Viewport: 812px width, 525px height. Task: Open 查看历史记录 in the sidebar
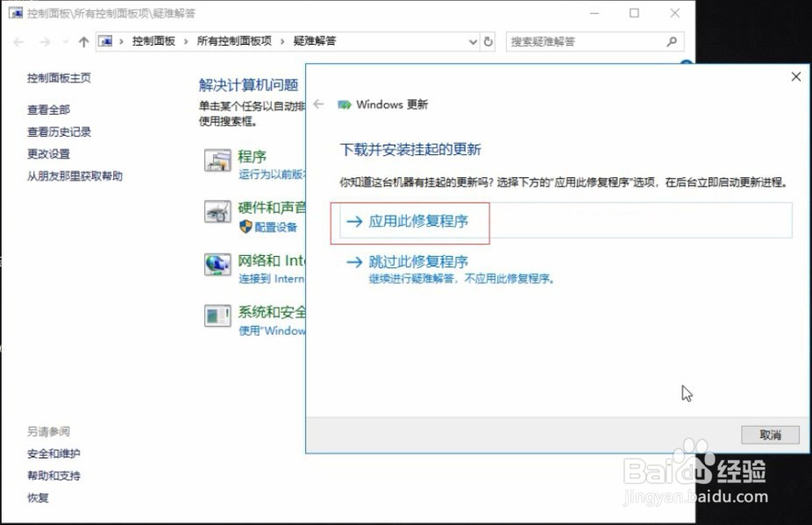[x=59, y=132]
